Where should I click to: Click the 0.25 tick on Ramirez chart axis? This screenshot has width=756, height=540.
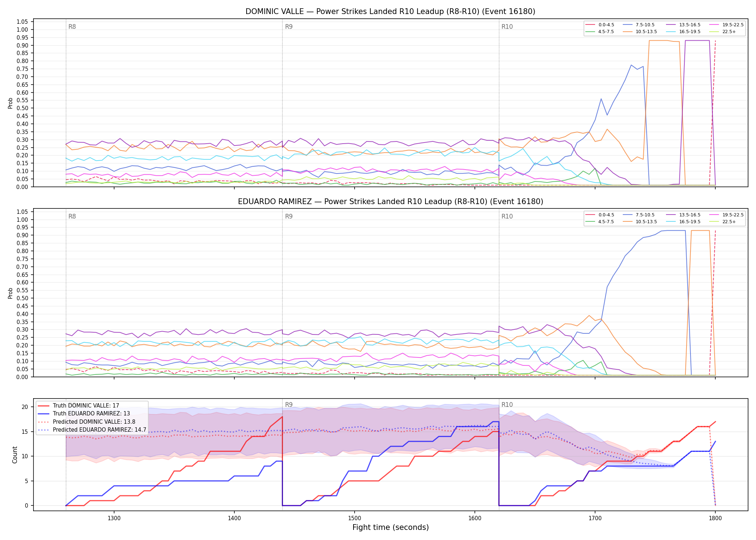(x=22, y=337)
